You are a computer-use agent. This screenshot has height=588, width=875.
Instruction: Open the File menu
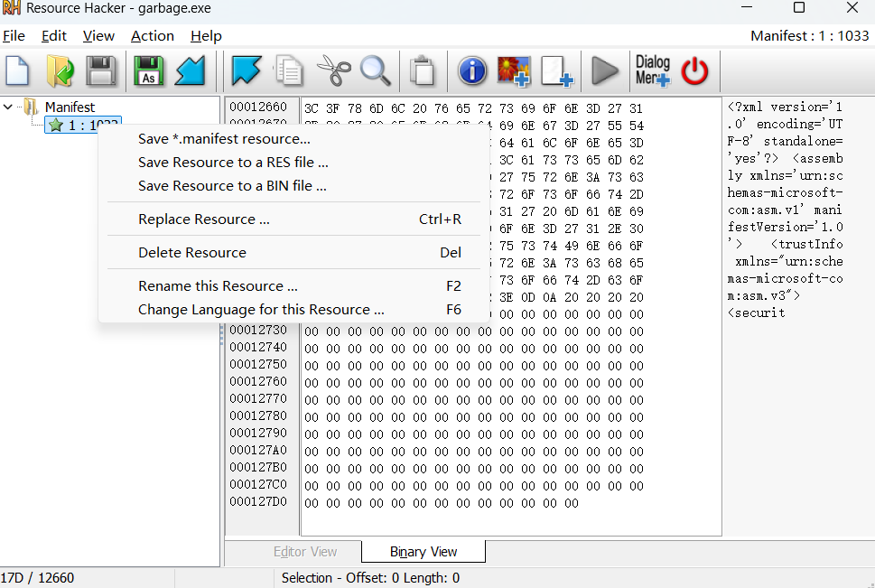tap(14, 36)
